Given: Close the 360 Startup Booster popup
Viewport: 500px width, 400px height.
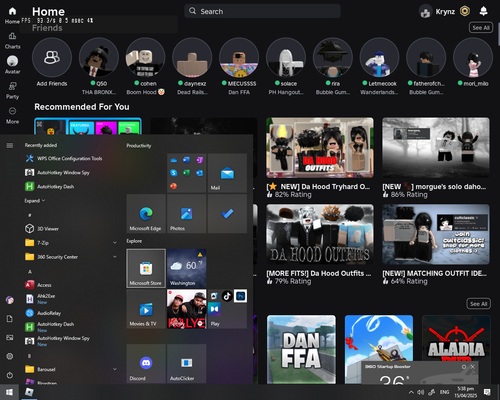Looking at the screenshot, I should [472, 367].
